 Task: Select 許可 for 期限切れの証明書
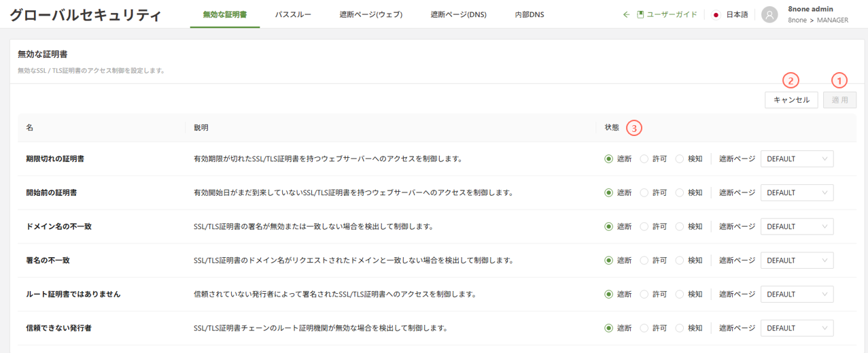point(644,159)
